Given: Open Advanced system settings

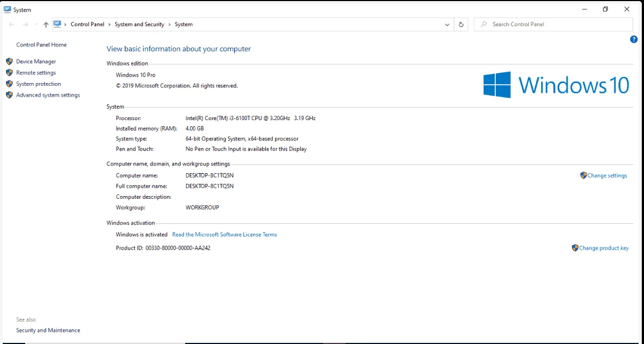Looking at the screenshot, I should pos(48,95).
